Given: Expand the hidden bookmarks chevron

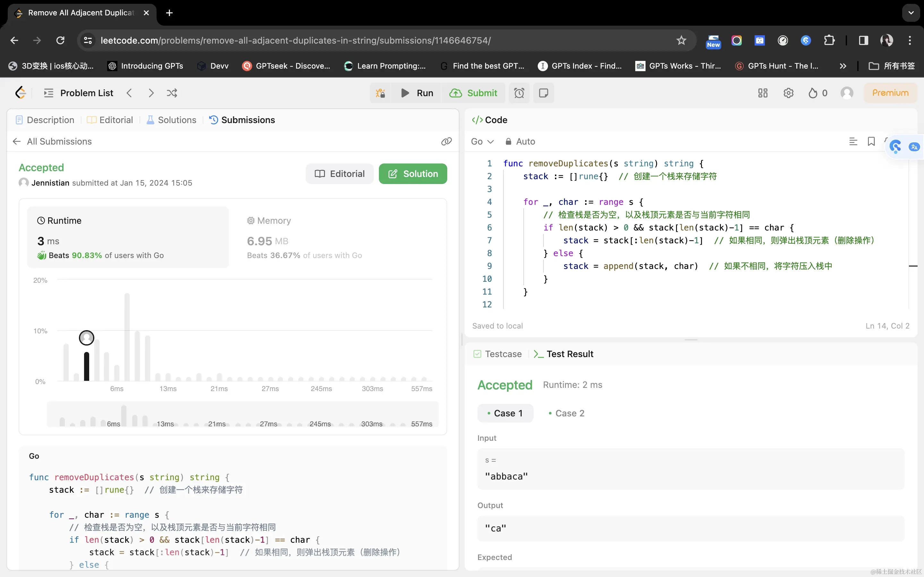Looking at the screenshot, I should 843,66.
